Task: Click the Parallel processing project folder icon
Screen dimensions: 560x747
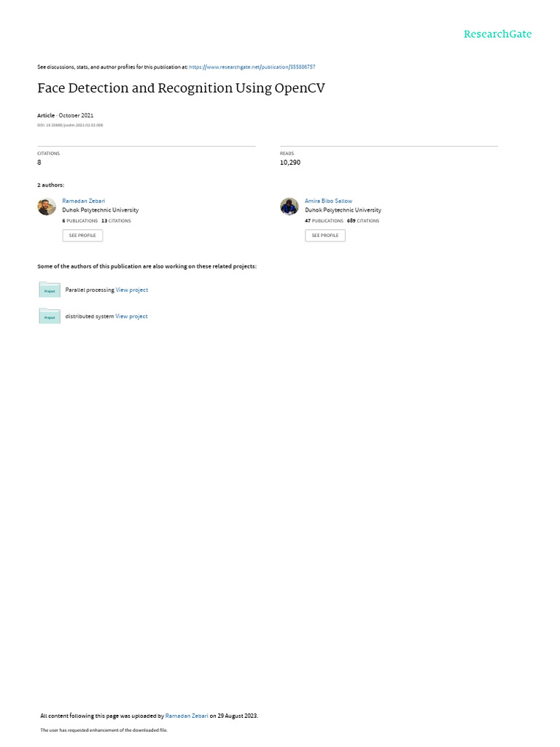Action: click(50, 289)
